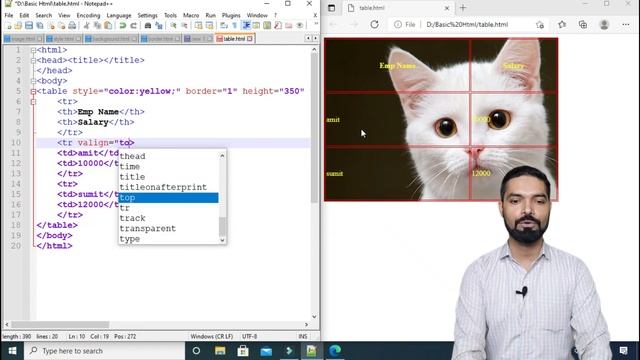Click autocomplete list scroll up arrow
640x360 pixels.
click(222, 156)
